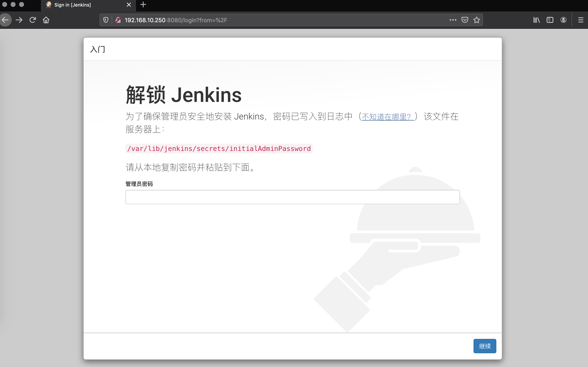Click the 不知道在哪里? help link
Image resolution: width=588 pixels, height=367 pixels.
pos(388,117)
